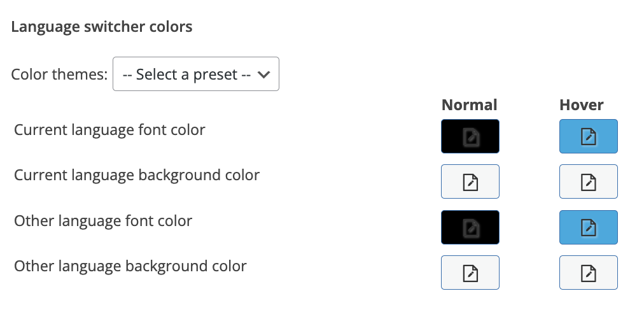
Task: Edit Normal Other language background color
Action: pyautogui.click(x=470, y=273)
